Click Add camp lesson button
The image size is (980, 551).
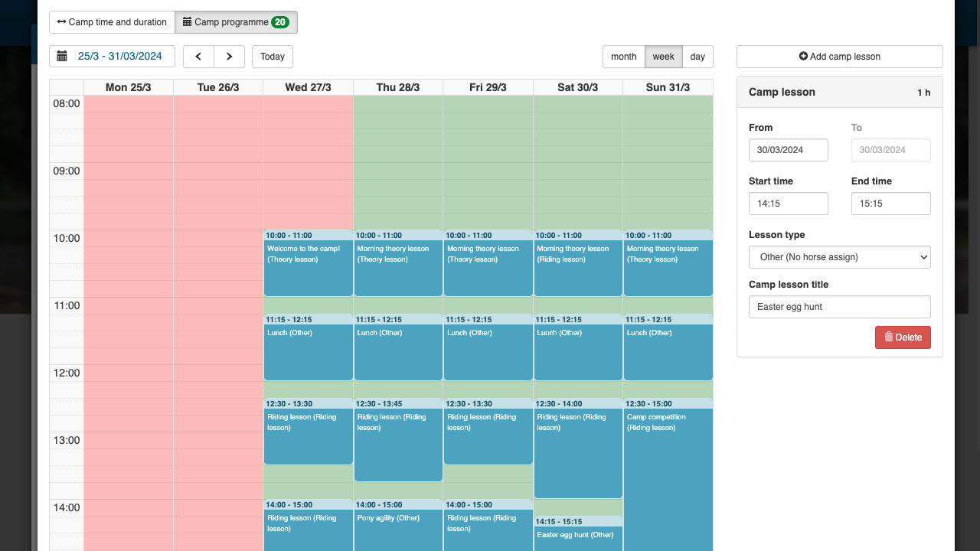coord(839,57)
